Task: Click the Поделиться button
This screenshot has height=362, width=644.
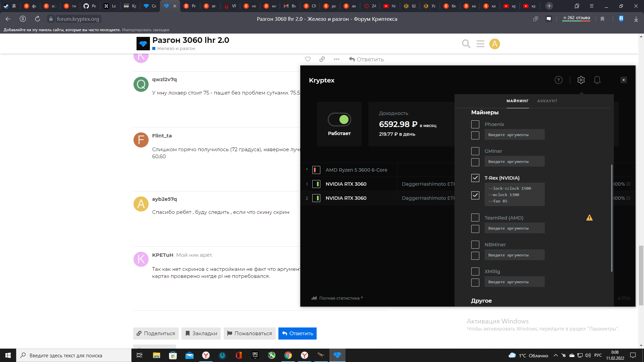Action: [156, 334]
